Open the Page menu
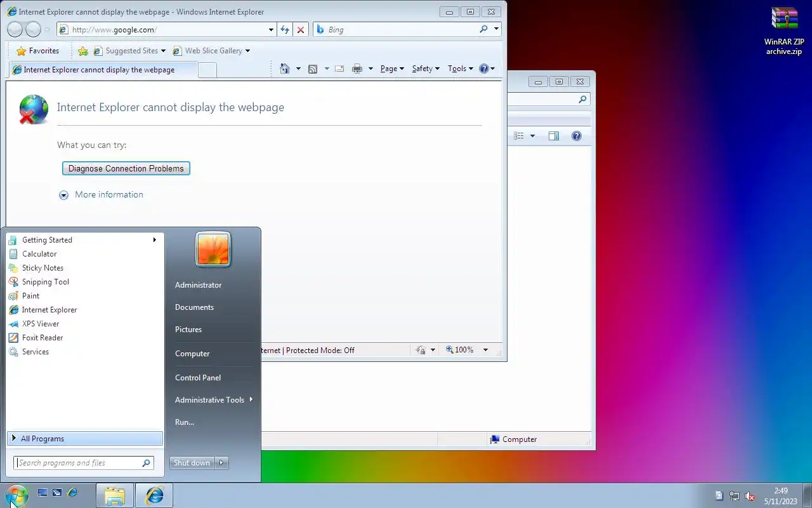Screen dimensions: 812x508 pos(392,69)
